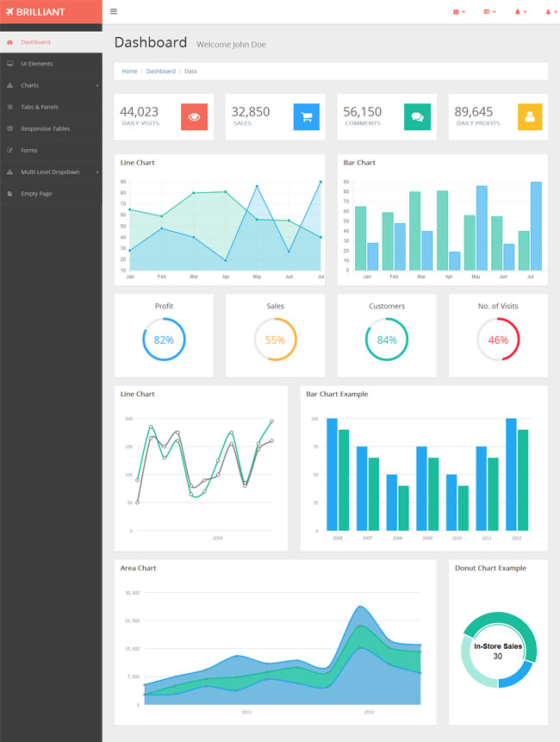Viewport: 560px width, 742px height.
Task: Open the tasks list dropdown in header
Action: (x=489, y=12)
